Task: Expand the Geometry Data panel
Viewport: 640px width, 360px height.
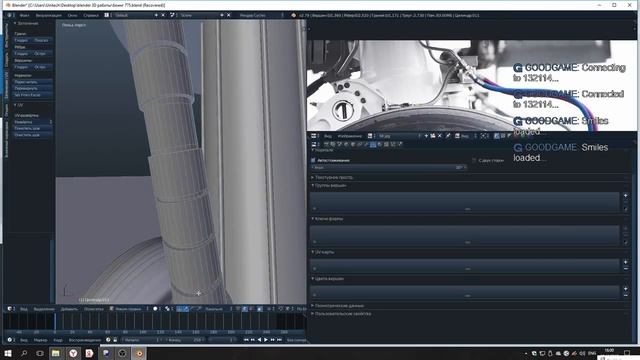Action: coord(338,306)
